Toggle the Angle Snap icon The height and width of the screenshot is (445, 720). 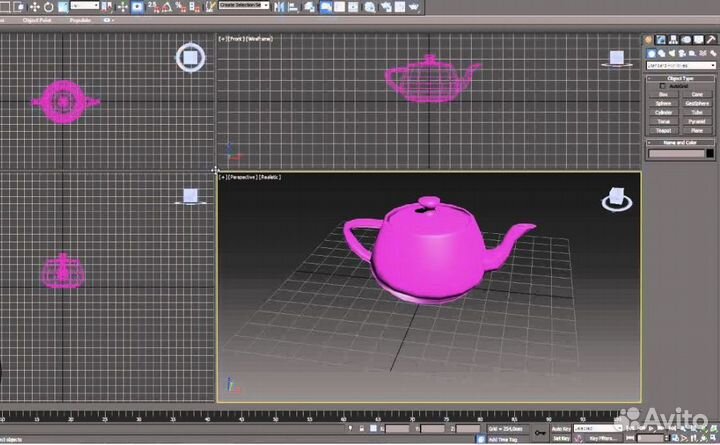coord(167,7)
